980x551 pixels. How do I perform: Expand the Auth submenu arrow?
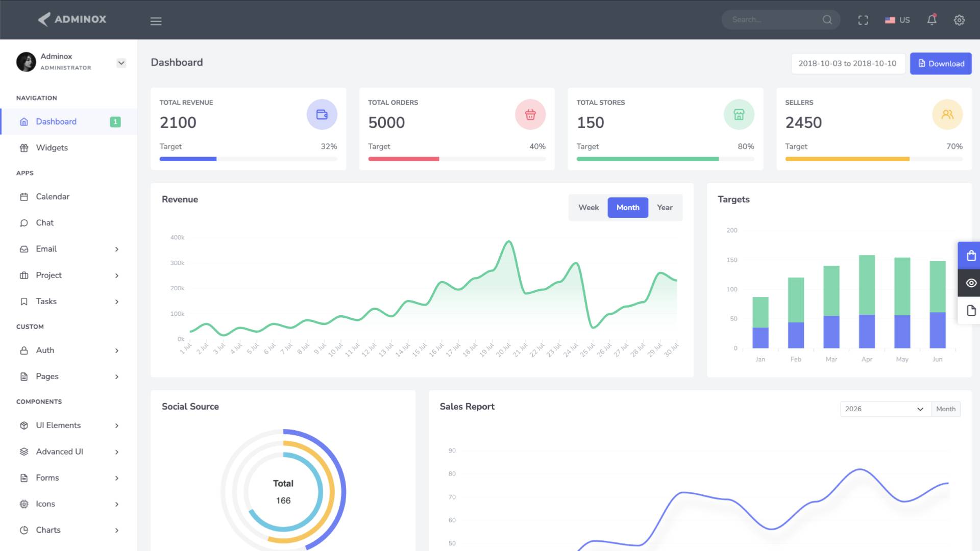[117, 350]
